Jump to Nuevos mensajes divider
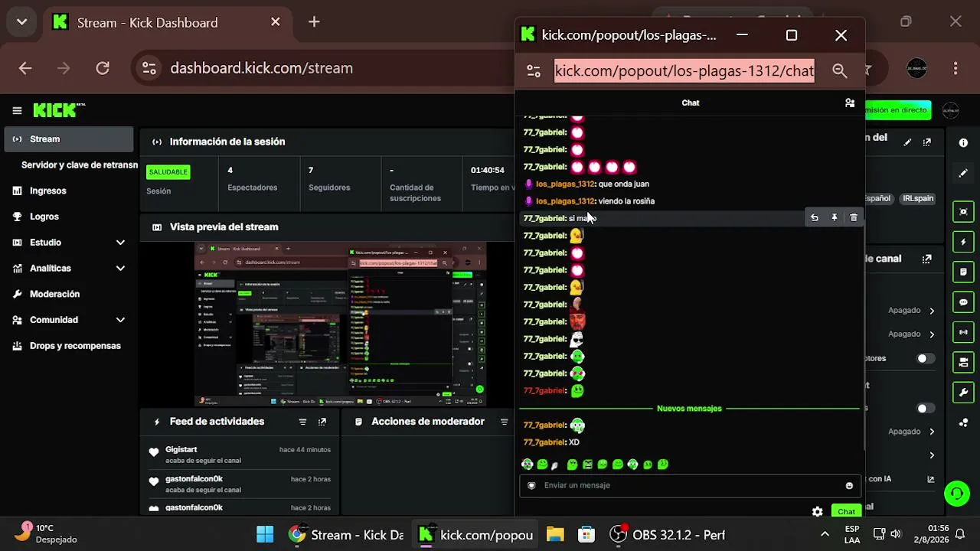The width and height of the screenshot is (980, 551). pos(689,409)
